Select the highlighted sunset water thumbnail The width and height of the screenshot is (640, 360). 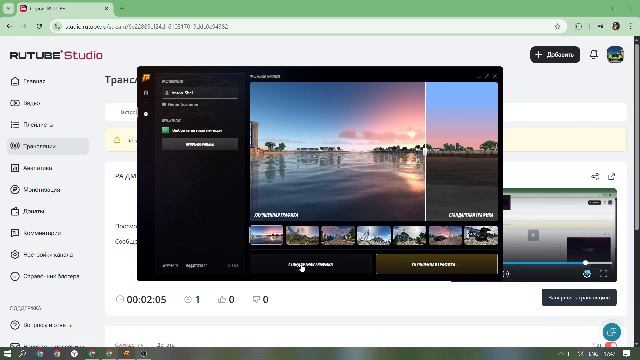[x=266, y=235]
